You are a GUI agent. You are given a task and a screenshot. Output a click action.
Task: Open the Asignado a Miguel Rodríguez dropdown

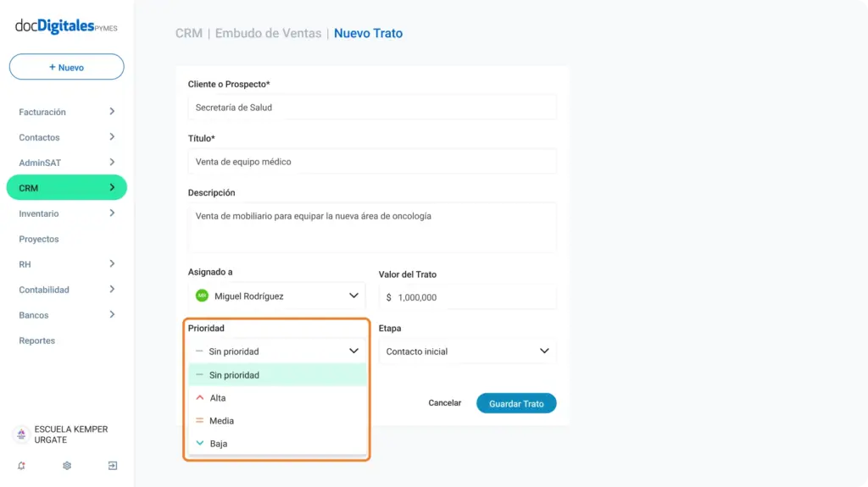click(277, 296)
